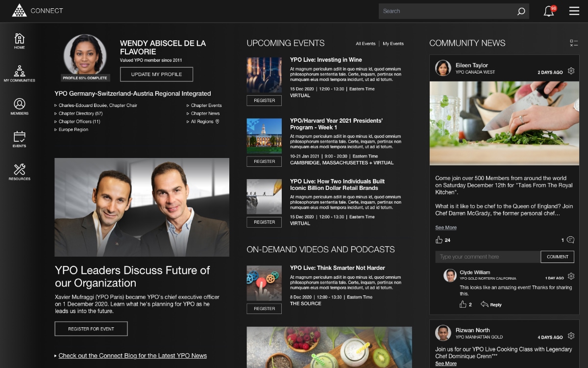588x368 pixels.
Task: Open the Resources tools icon
Action: (20, 170)
